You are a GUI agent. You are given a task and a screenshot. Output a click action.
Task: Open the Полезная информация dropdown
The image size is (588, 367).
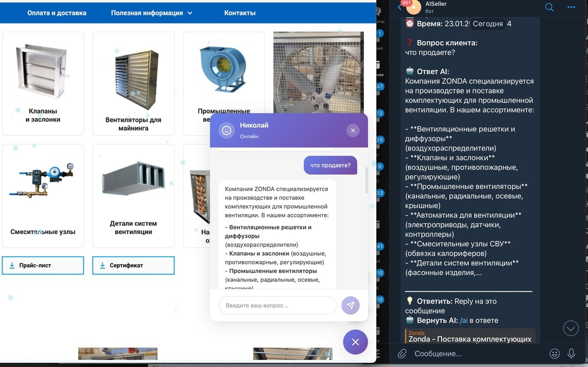pos(150,12)
